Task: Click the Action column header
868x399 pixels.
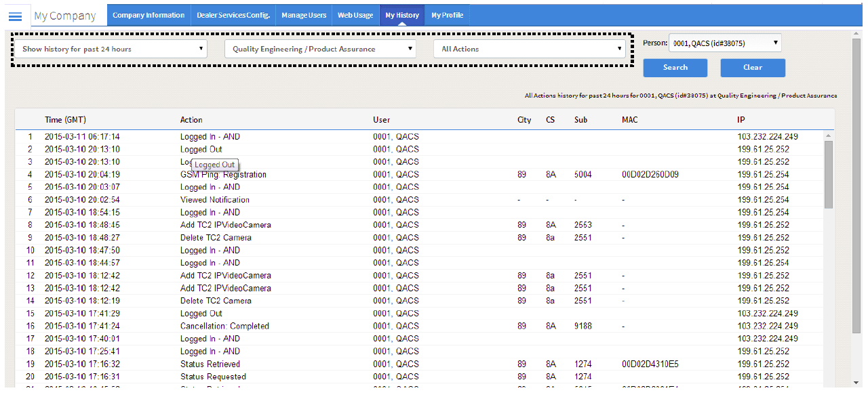Action: (x=191, y=120)
